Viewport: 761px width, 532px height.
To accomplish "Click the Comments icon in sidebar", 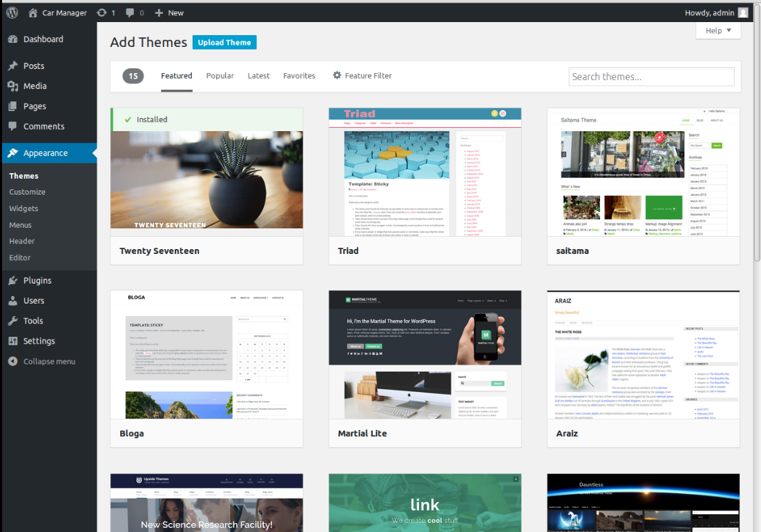I will point(13,126).
